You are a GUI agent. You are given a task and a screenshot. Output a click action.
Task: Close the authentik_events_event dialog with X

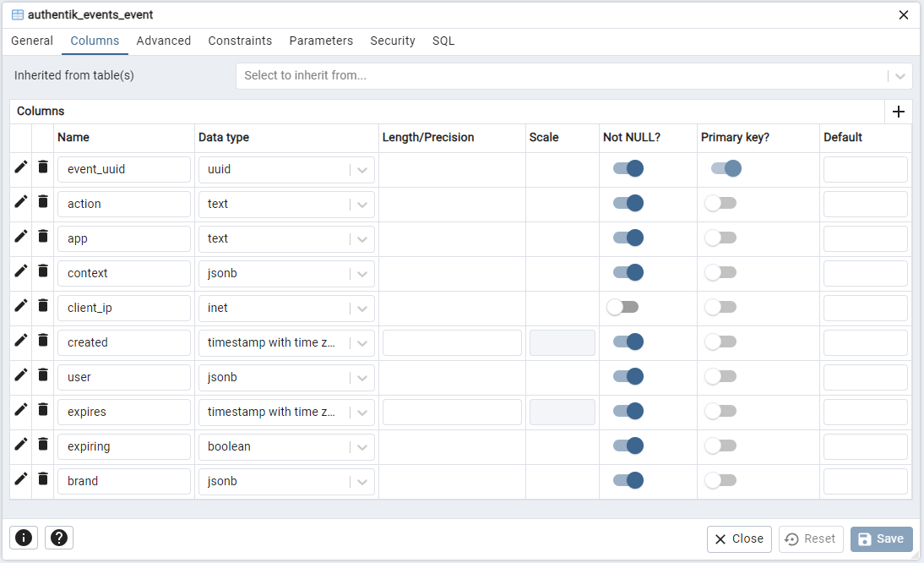904,14
